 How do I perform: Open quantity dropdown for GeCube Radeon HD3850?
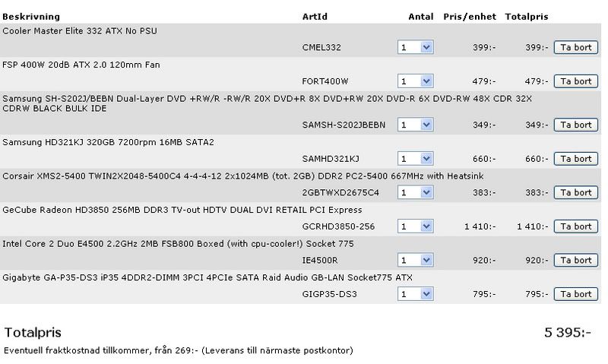click(x=415, y=226)
